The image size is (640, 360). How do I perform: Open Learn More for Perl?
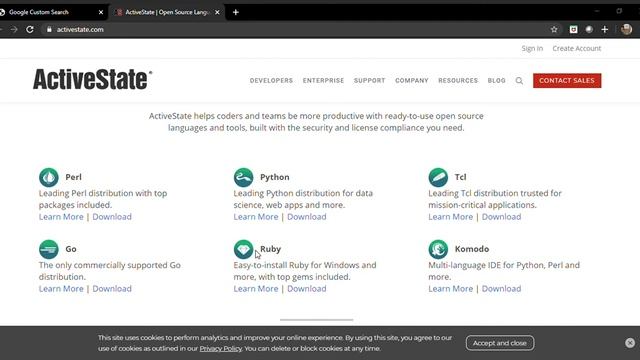coord(61,217)
